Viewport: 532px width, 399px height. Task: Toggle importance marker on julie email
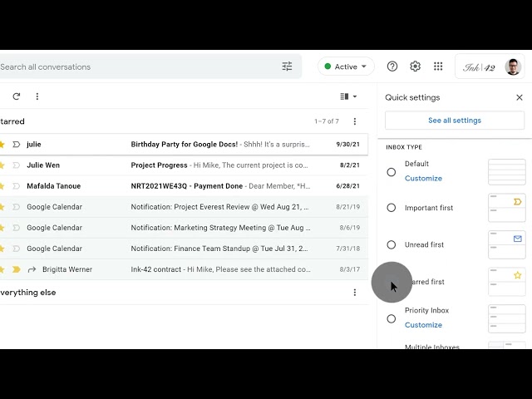click(16, 145)
